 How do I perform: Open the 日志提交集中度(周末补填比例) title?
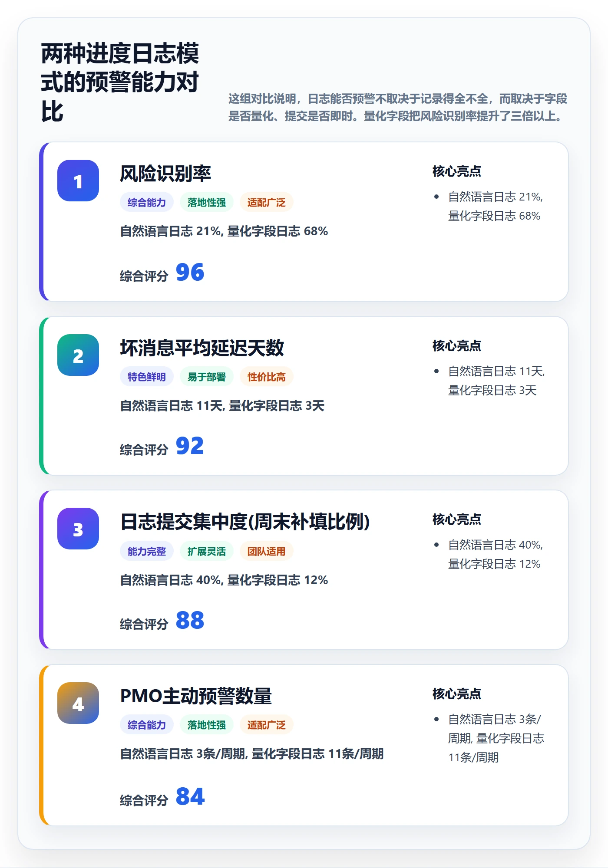point(245,522)
